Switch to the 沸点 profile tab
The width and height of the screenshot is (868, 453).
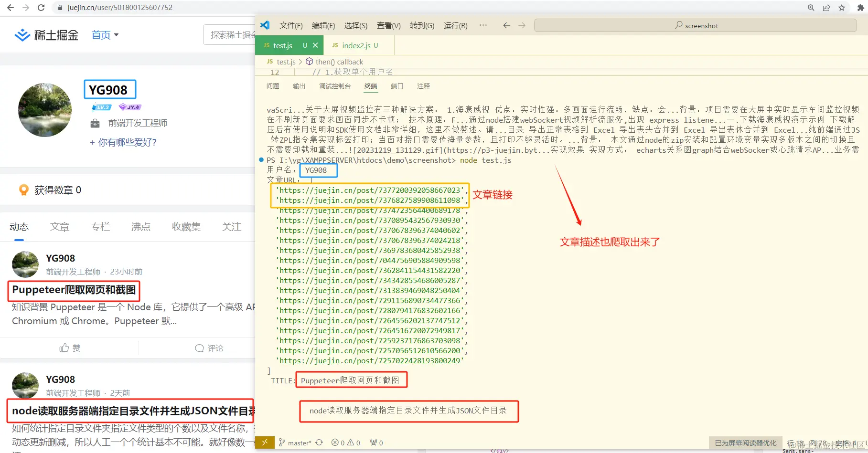tap(141, 227)
